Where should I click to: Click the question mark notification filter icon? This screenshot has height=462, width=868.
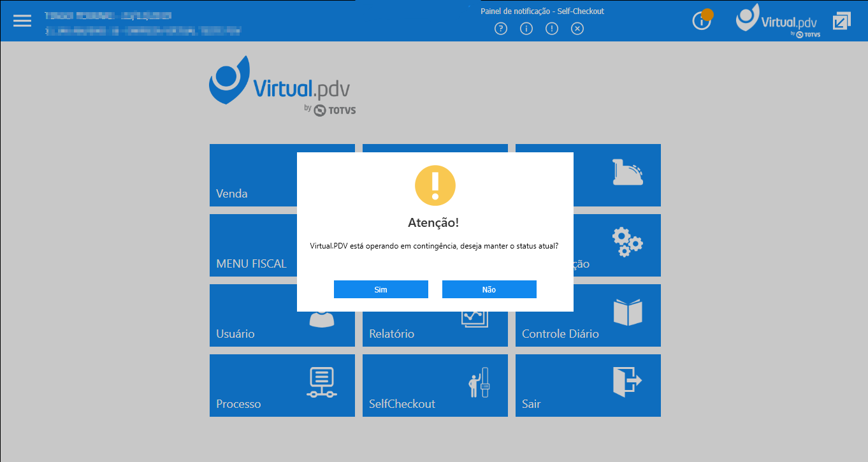tap(501, 29)
